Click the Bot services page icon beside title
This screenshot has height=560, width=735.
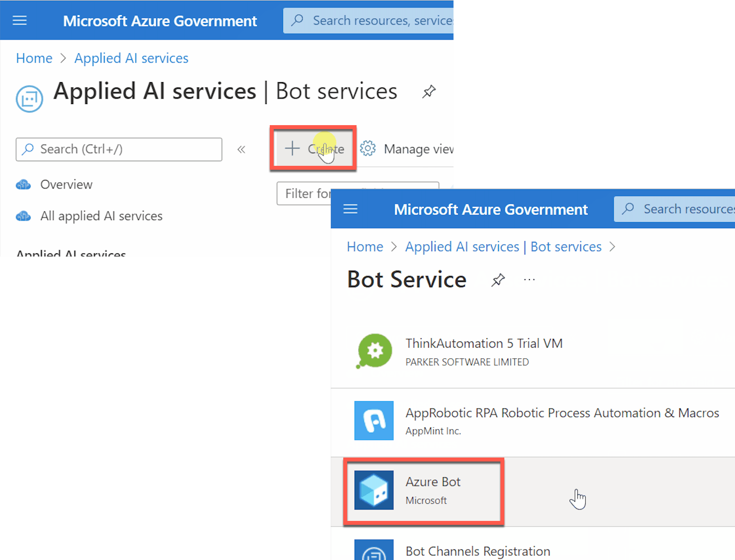[x=29, y=99]
